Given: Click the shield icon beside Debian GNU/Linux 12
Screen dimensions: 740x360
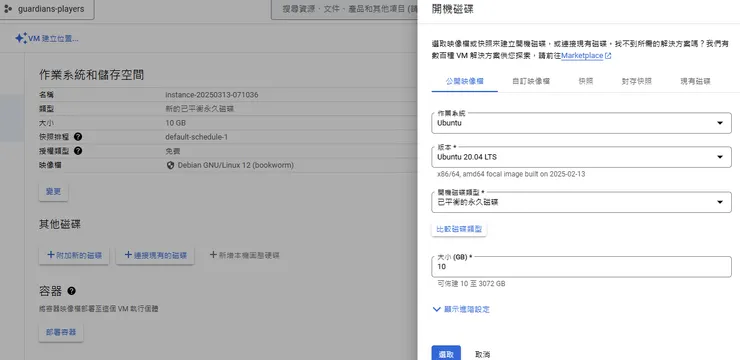Looking at the screenshot, I should click(x=170, y=166).
